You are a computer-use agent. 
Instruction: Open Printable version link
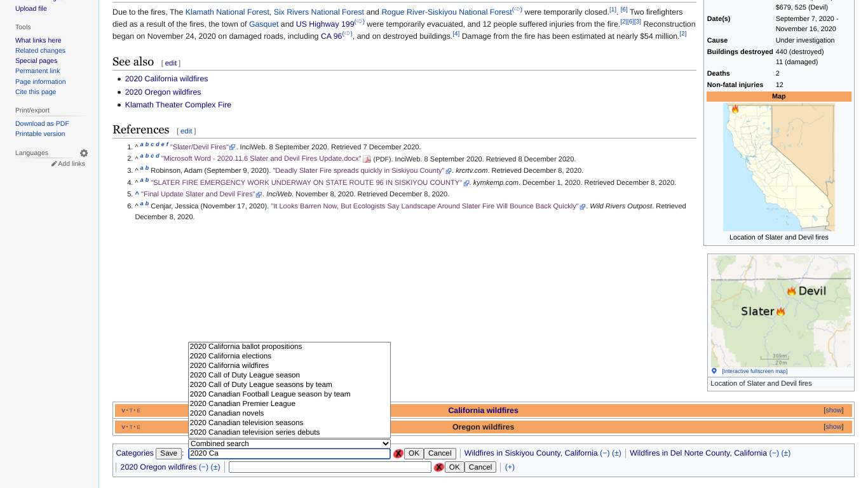[40, 133]
